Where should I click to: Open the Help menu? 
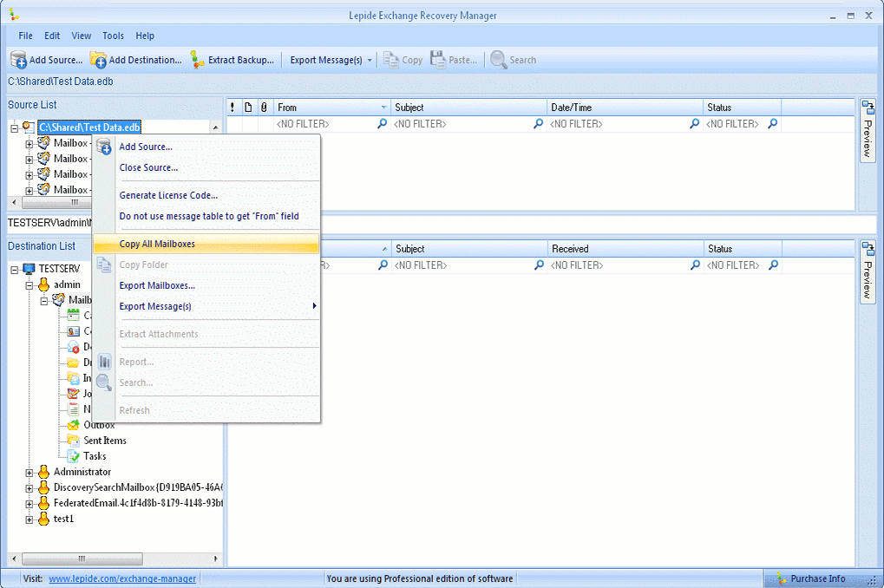pyautogui.click(x=144, y=36)
